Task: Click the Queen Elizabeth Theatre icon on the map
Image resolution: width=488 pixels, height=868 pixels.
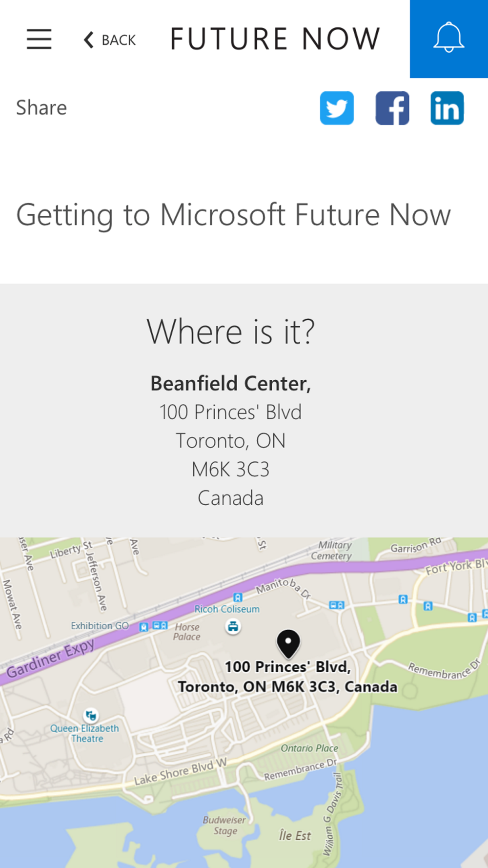Action: [x=91, y=716]
